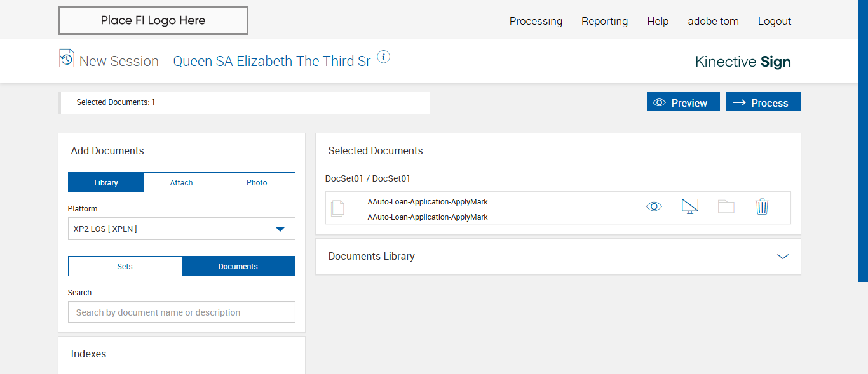Open the Help menu
The height and width of the screenshot is (374, 868).
658,21
